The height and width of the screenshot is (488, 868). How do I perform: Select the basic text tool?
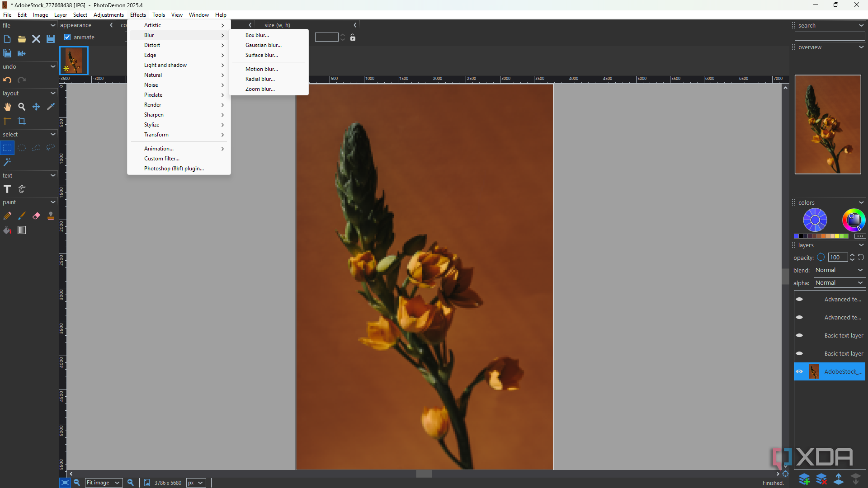[x=7, y=189]
